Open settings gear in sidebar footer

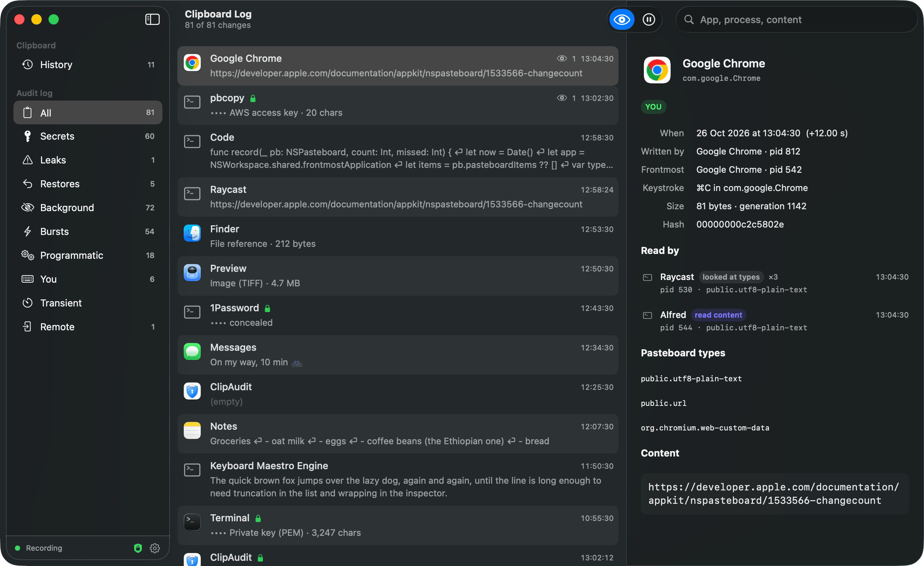pos(155,548)
